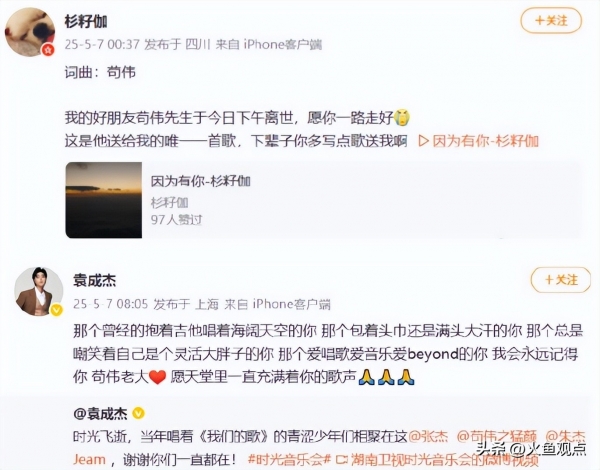Image resolution: width=600 pixels, height=470 pixels.
Task: Open the 袁成杰 username link
Action: 95,281
